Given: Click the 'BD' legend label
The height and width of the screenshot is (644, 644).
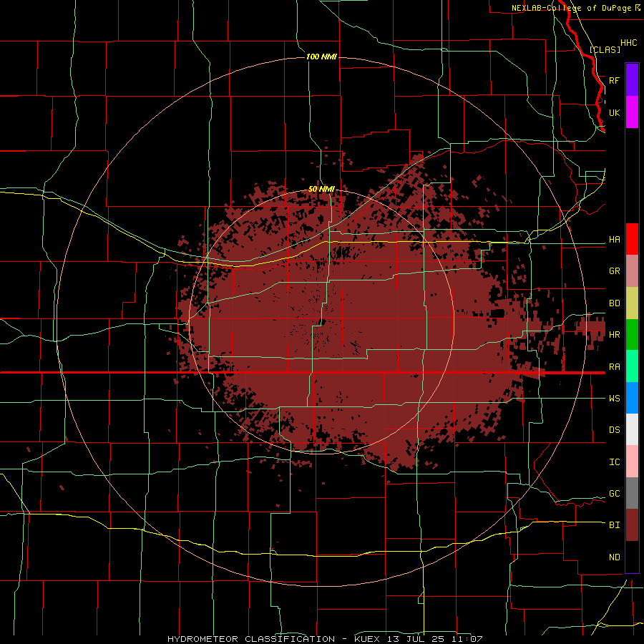Looking at the screenshot, I should [614, 303].
